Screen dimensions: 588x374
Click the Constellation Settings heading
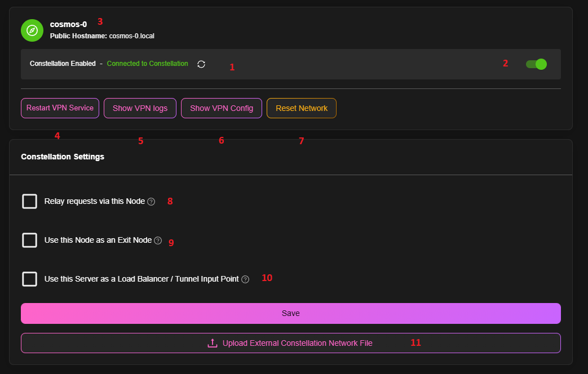coord(63,157)
